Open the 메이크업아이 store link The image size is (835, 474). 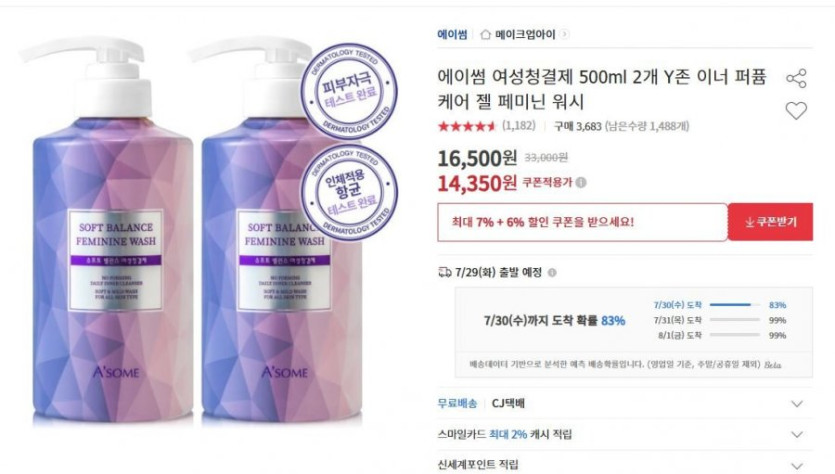525,35
